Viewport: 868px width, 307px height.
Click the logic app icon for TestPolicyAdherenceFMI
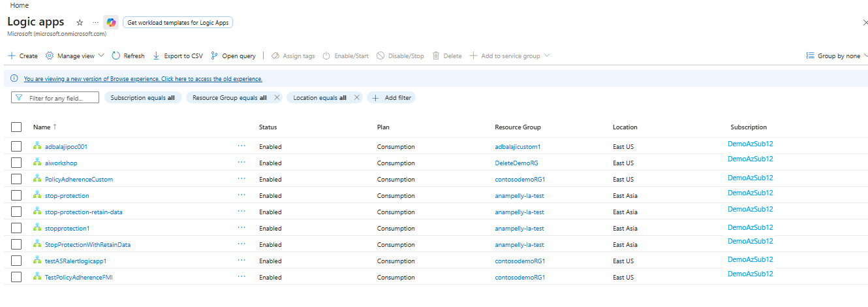(37, 277)
